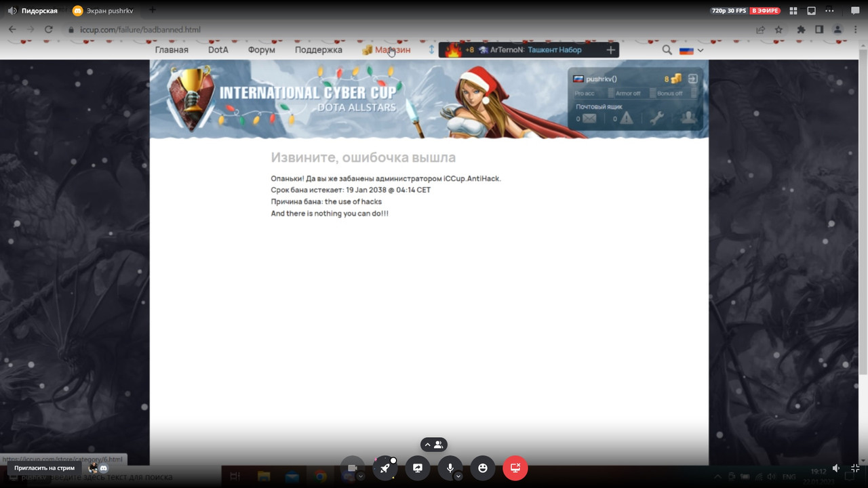This screenshot has width=868, height=488.
Task: Open the warning triangle notifications icon
Action: (x=627, y=119)
